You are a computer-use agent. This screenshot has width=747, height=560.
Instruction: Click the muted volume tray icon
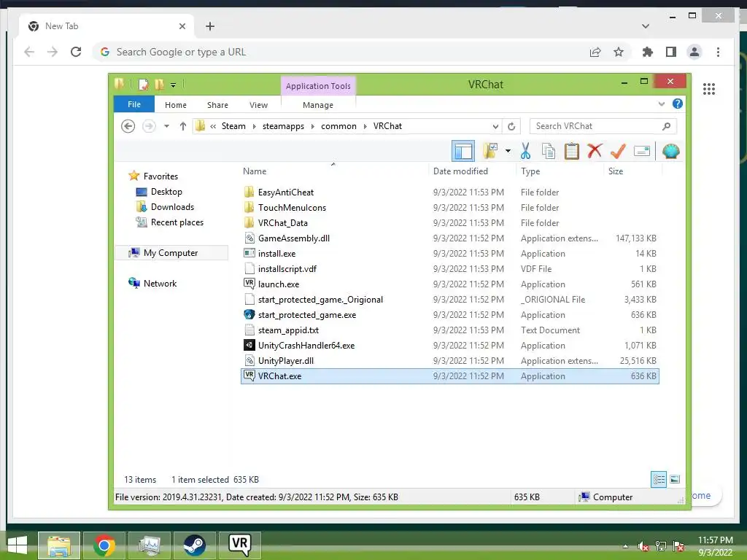coord(643,547)
